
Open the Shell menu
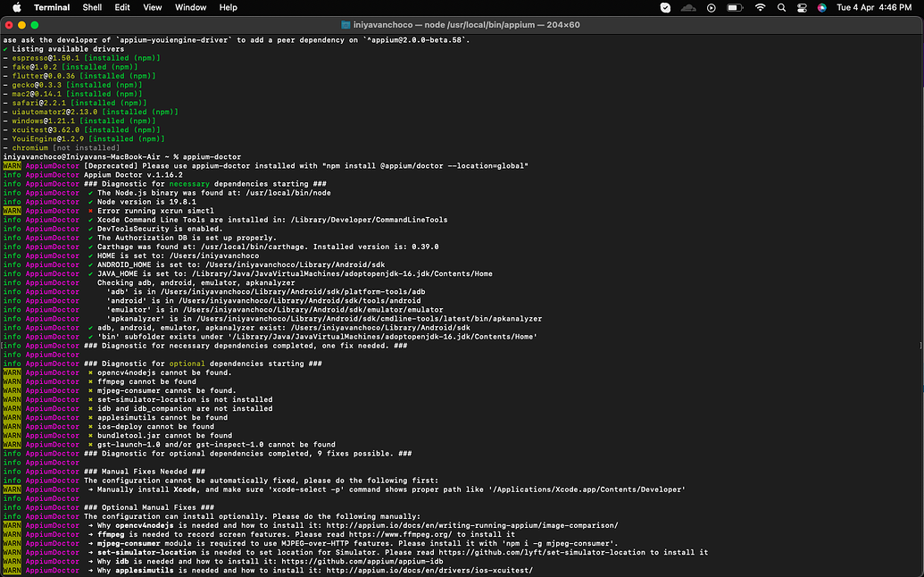click(91, 7)
